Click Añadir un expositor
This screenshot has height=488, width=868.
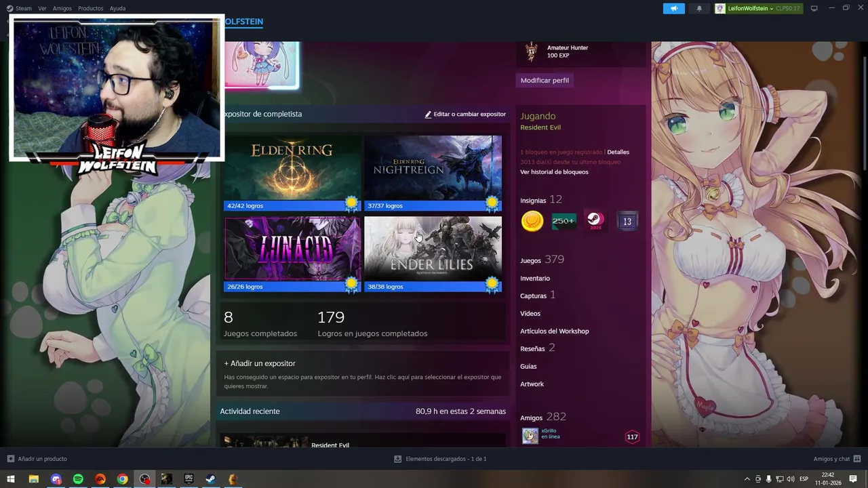coord(260,363)
